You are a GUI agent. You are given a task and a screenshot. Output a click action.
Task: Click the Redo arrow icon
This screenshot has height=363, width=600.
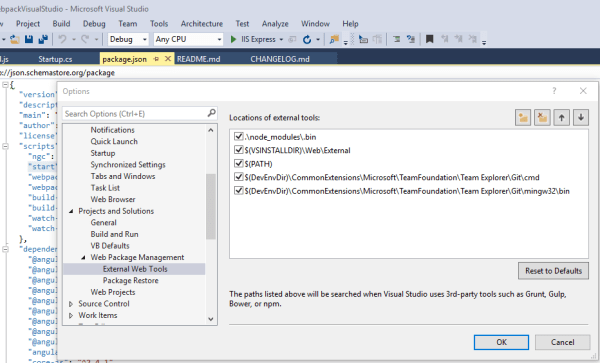pyautogui.click(x=85, y=39)
